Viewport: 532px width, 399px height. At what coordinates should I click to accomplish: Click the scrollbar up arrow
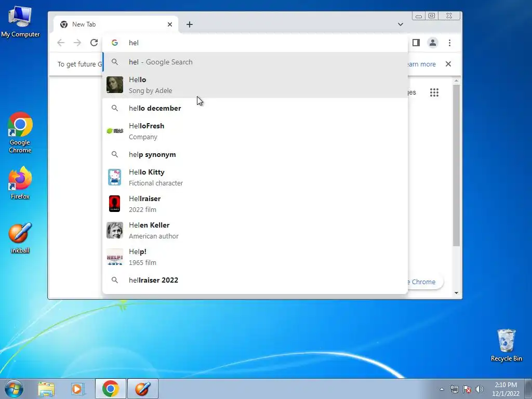(456, 81)
